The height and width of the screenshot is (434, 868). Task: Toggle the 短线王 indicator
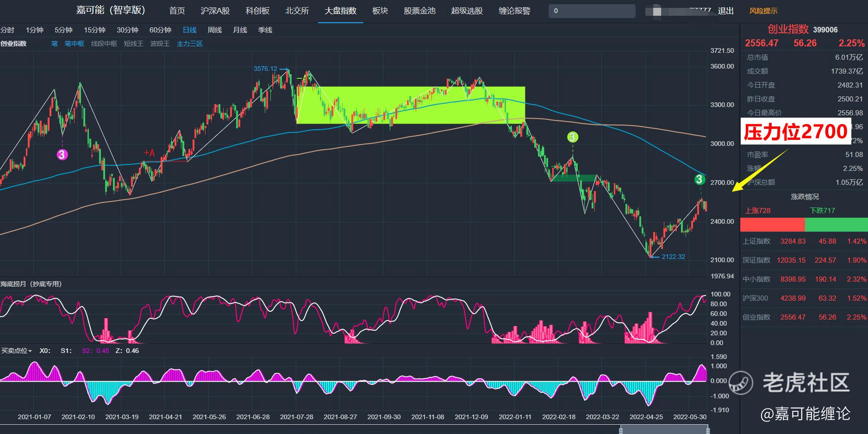133,44
